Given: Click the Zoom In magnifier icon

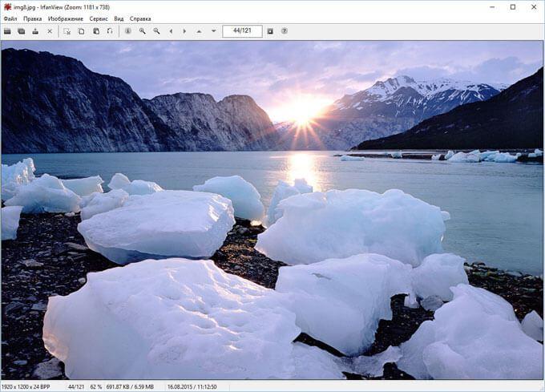Looking at the screenshot, I should click(142, 31).
